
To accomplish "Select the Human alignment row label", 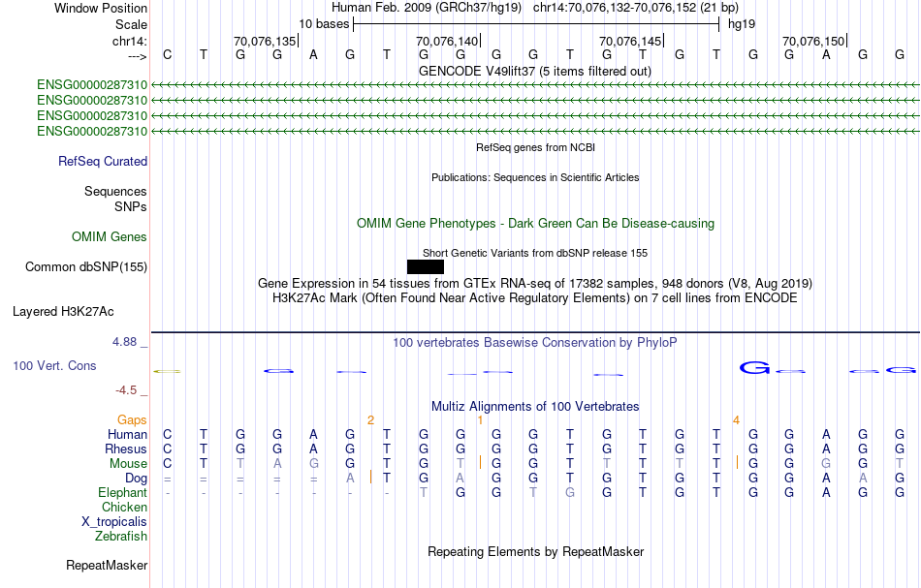I will pyautogui.click(x=127, y=434).
